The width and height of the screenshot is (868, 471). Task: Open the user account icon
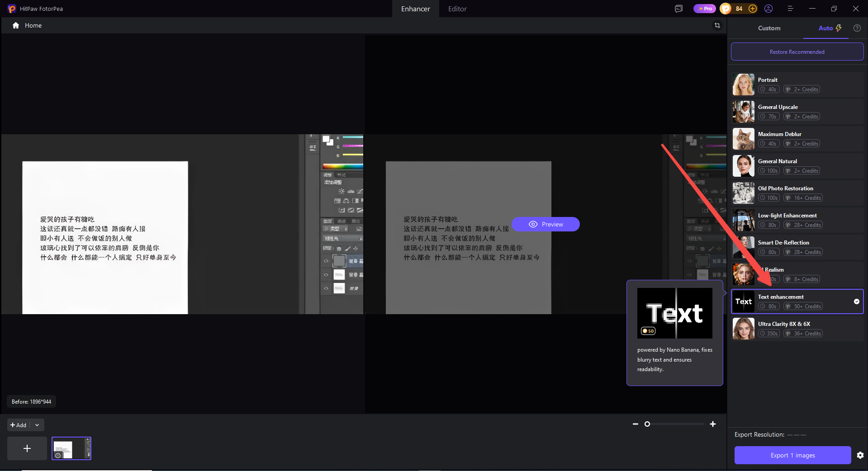click(x=768, y=9)
